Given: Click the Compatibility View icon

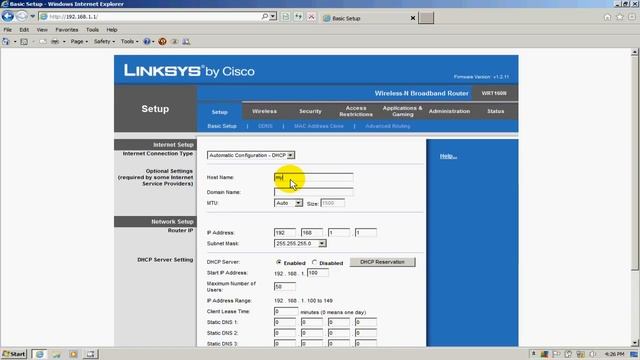Looking at the screenshot, I should [286, 17].
